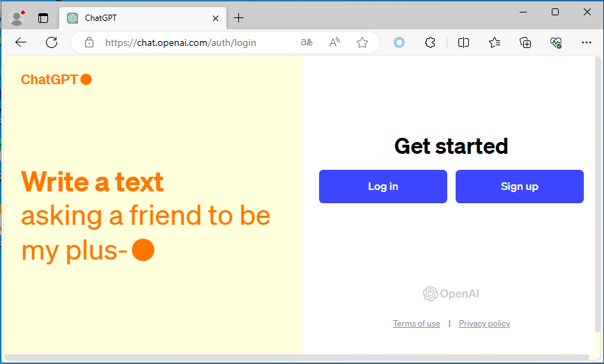
Task: Open the translate page icon in address bar
Action: (307, 42)
